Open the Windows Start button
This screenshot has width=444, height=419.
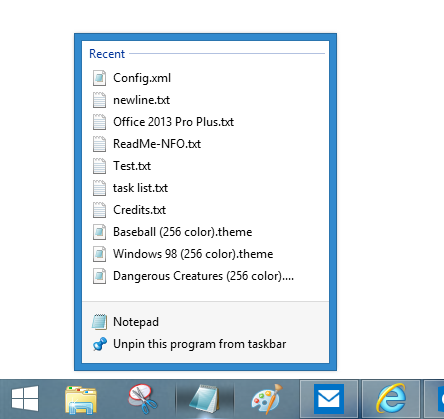click(x=25, y=399)
